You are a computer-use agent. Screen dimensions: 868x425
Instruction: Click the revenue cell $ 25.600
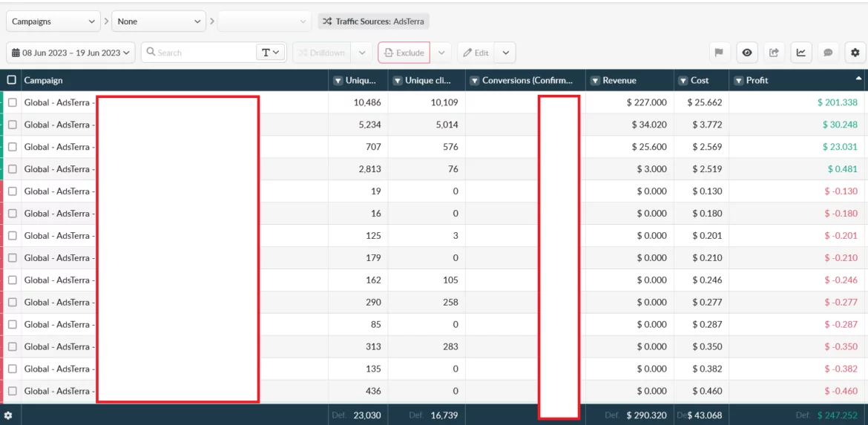click(x=649, y=147)
